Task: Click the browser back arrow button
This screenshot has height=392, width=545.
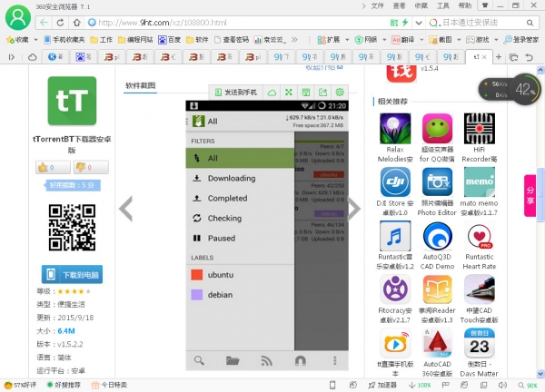Action: (44, 23)
